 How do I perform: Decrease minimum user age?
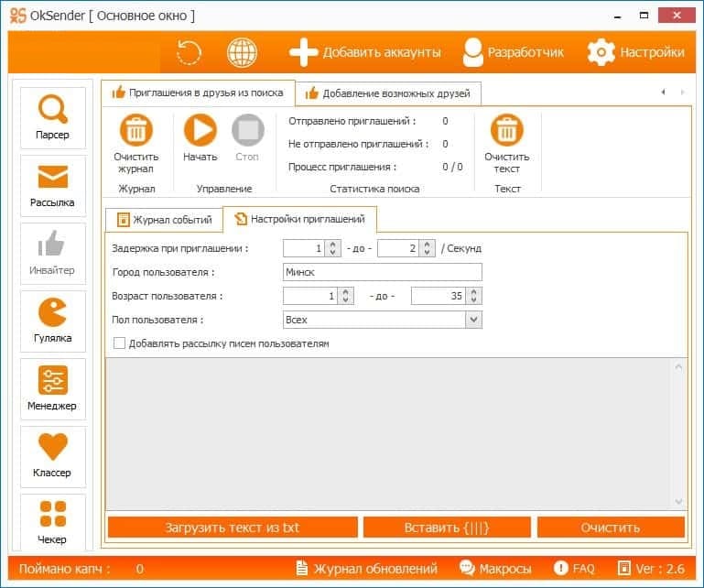point(345,300)
